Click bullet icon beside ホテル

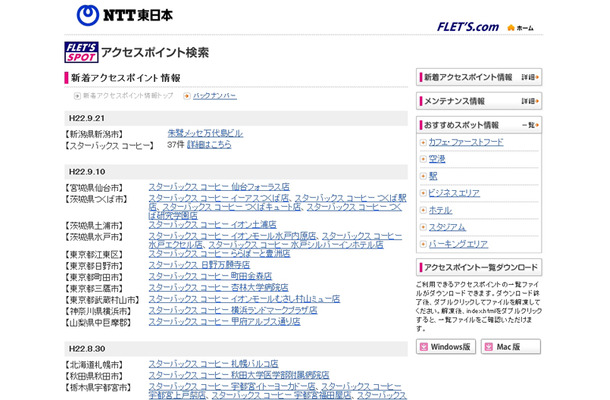(x=423, y=210)
